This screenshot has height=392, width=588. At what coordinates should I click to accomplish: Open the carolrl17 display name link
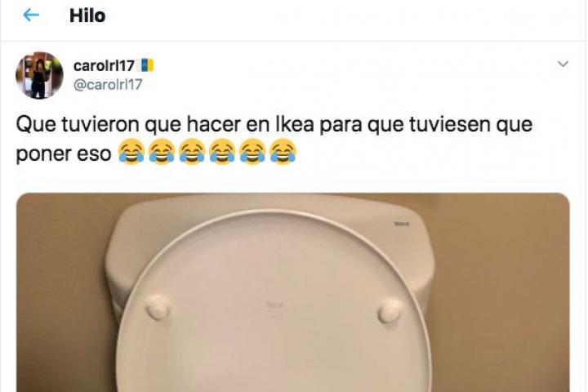point(104,65)
